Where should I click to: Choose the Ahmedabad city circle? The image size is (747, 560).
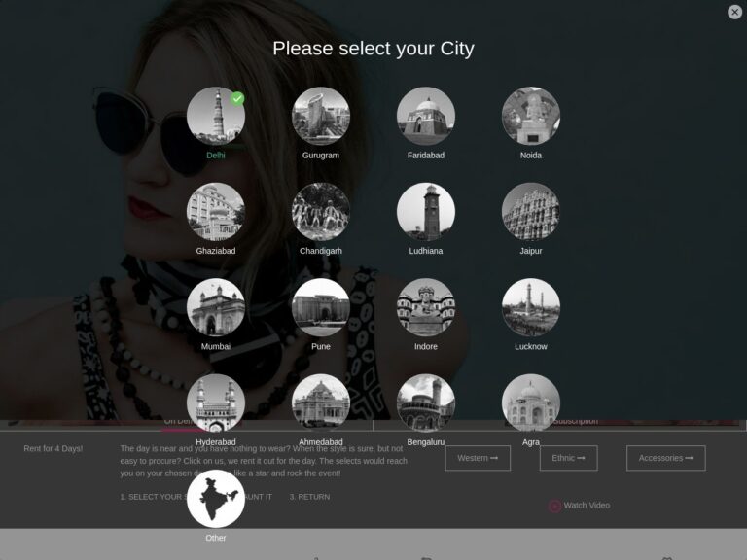click(x=321, y=402)
